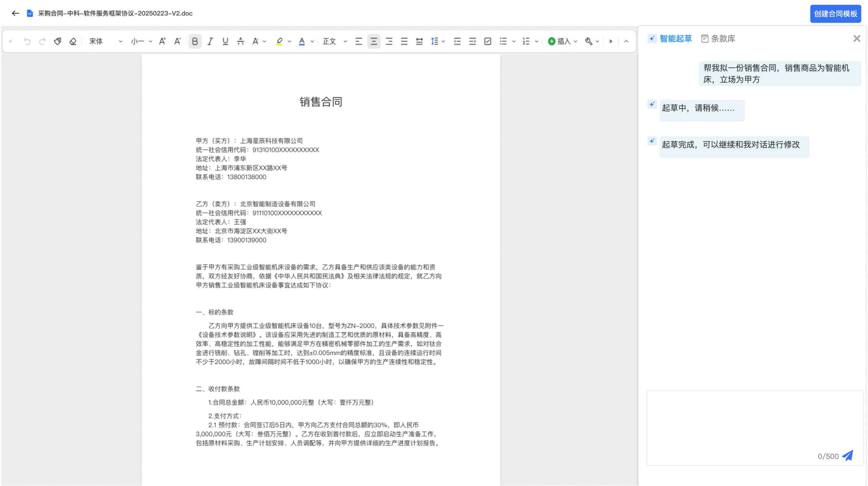Insert a checkbox using the checkbox icon
Viewport: 868px width, 486px height.
coord(488,41)
